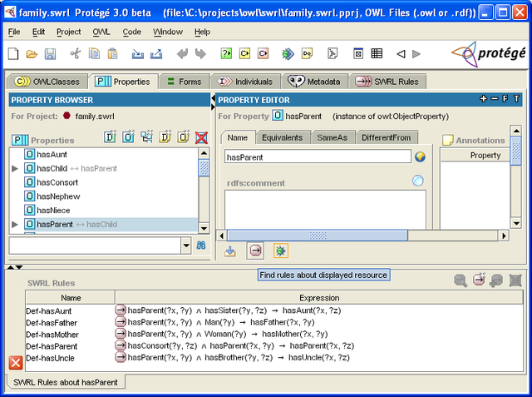Screen dimensions: 532x397
Task: Click the binoculars search icon in Property Browser
Action: coord(201,246)
